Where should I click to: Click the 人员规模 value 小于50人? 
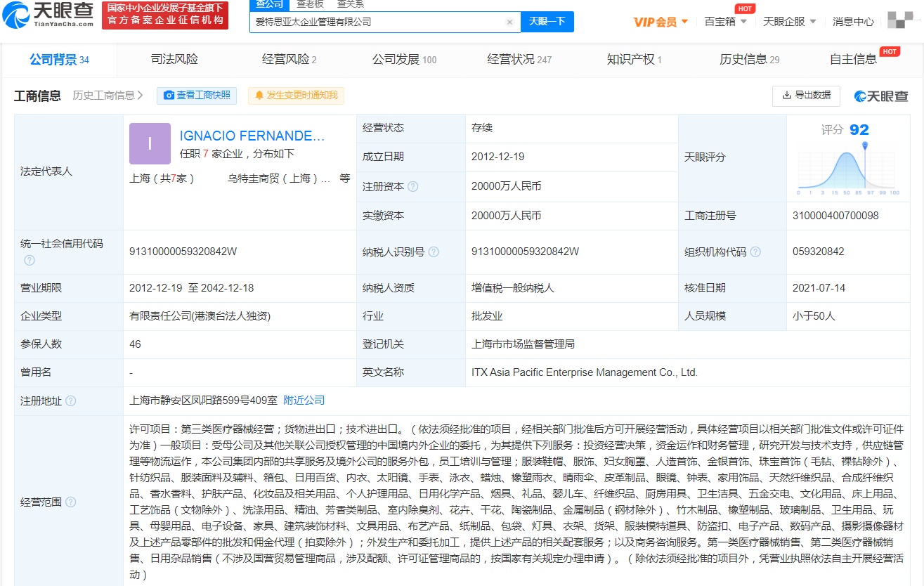coord(814,316)
